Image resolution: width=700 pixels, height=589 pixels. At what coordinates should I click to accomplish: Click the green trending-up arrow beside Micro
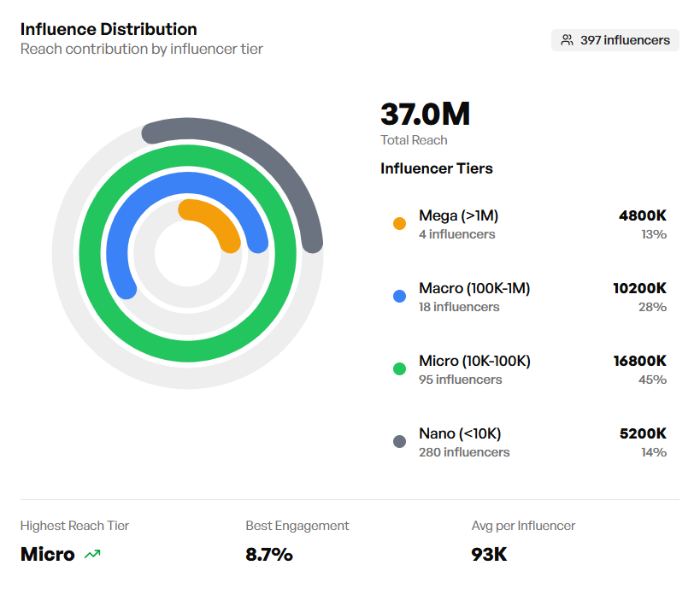tap(92, 555)
